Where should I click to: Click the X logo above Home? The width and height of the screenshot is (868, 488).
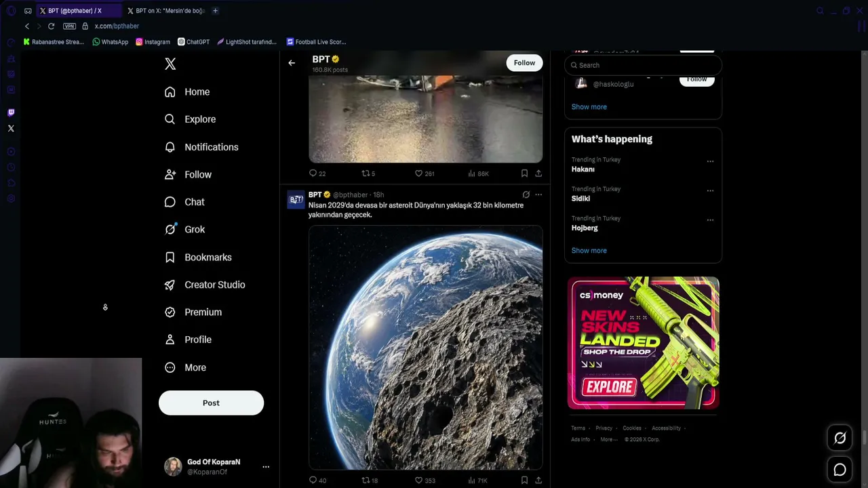pyautogui.click(x=170, y=64)
